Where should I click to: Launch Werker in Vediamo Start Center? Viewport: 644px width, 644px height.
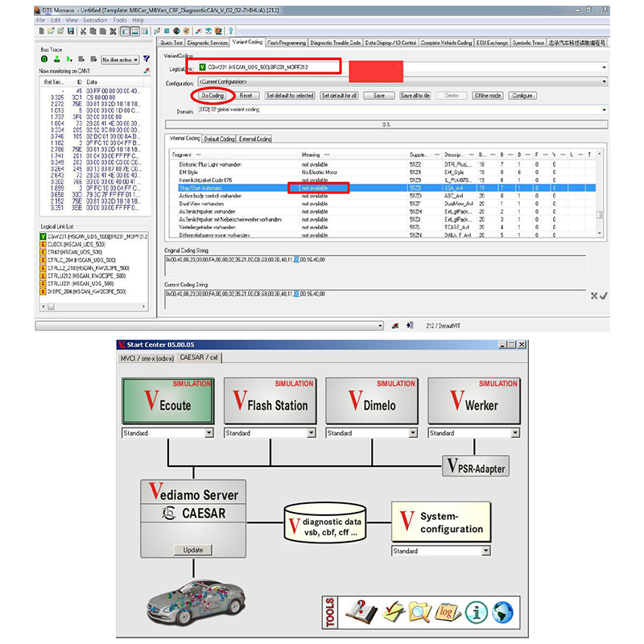[474, 401]
